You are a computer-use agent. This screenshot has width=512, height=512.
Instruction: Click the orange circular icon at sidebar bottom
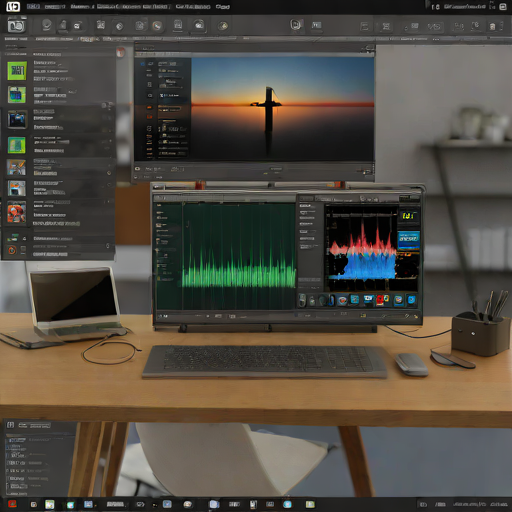(x=12, y=250)
